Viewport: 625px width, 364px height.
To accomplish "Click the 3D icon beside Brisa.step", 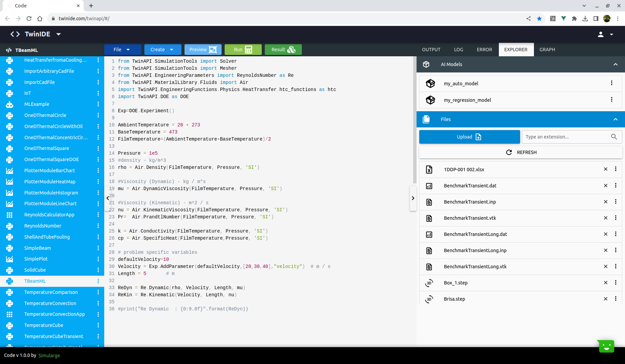I will pos(429,299).
